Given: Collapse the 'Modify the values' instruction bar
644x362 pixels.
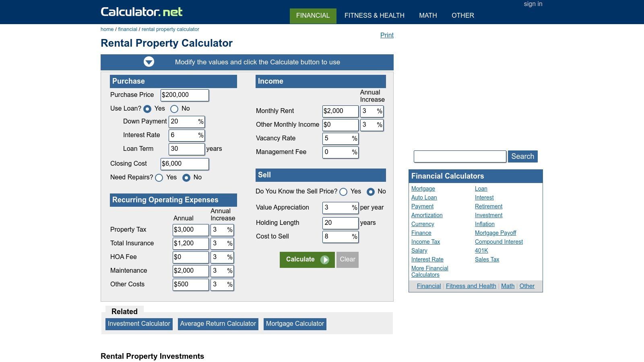Looking at the screenshot, I should coord(149,62).
